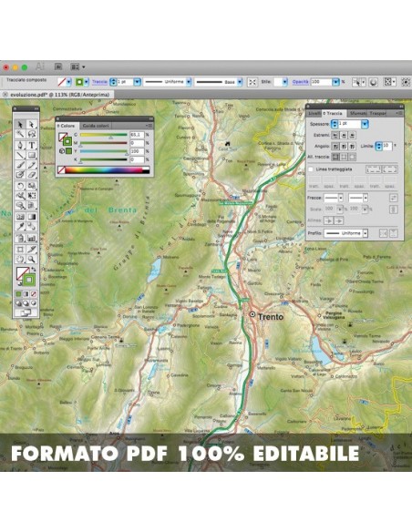Choose first All. traccia center alignment option
This screenshot has height=532, width=412.
[335, 157]
